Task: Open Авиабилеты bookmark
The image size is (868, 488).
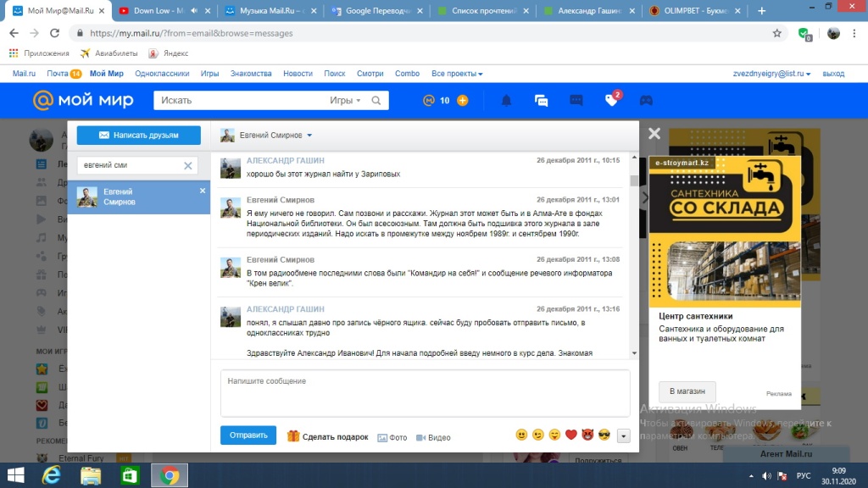Action: pos(109,53)
